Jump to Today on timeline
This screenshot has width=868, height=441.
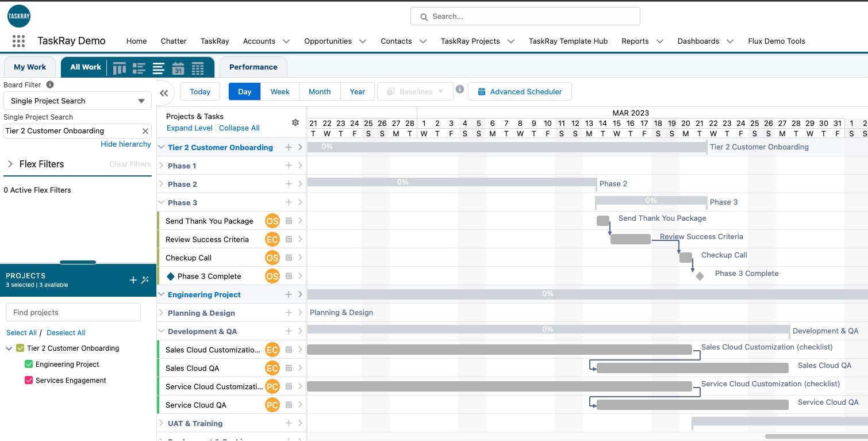click(200, 91)
